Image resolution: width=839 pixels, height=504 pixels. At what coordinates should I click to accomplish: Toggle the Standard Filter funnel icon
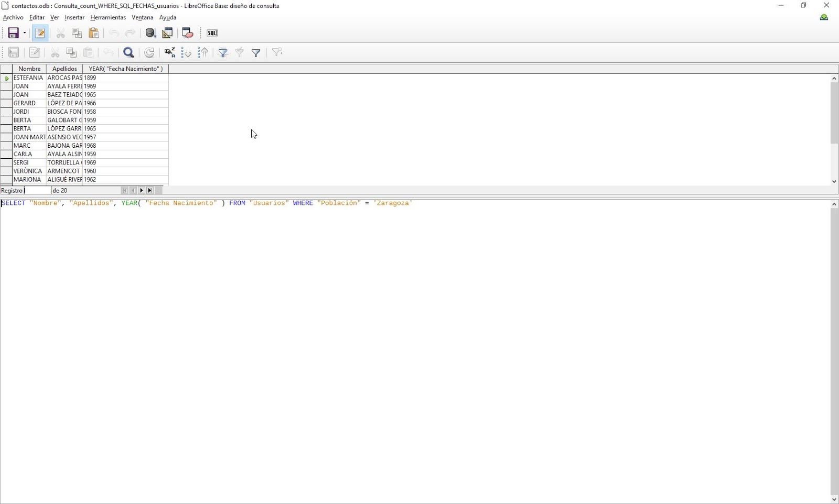tap(256, 52)
